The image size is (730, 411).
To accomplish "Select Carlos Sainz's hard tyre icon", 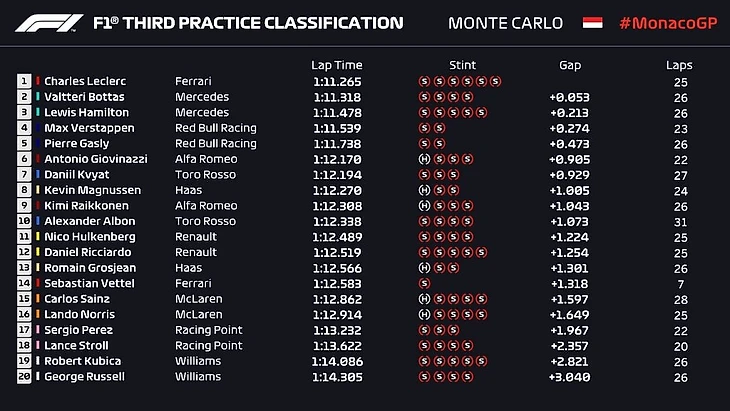I will (424, 299).
